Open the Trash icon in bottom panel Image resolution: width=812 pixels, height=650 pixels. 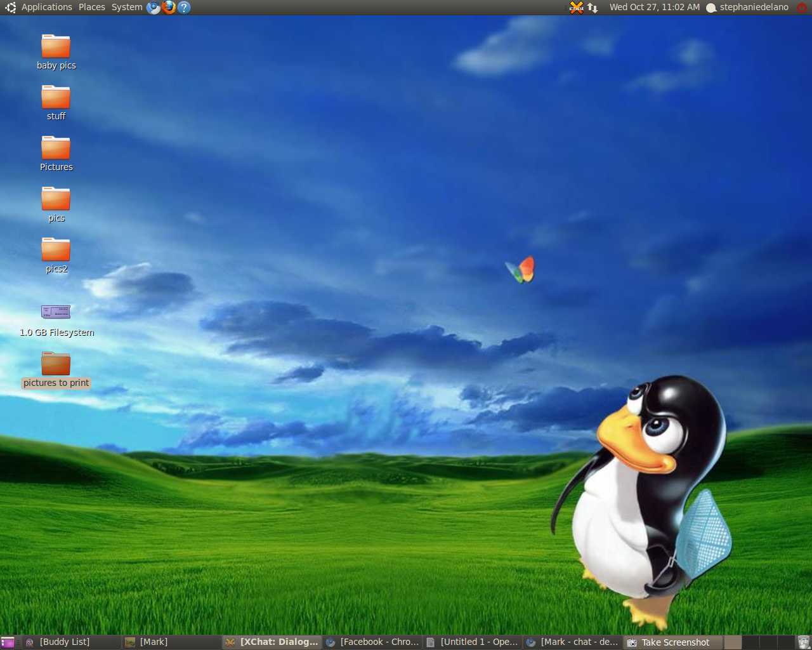(803, 642)
